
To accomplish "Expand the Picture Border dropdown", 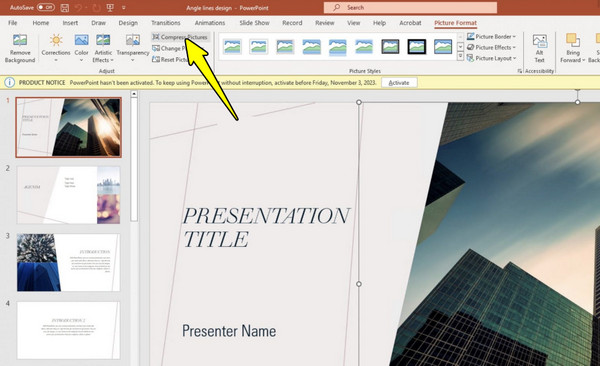I will pos(491,36).
